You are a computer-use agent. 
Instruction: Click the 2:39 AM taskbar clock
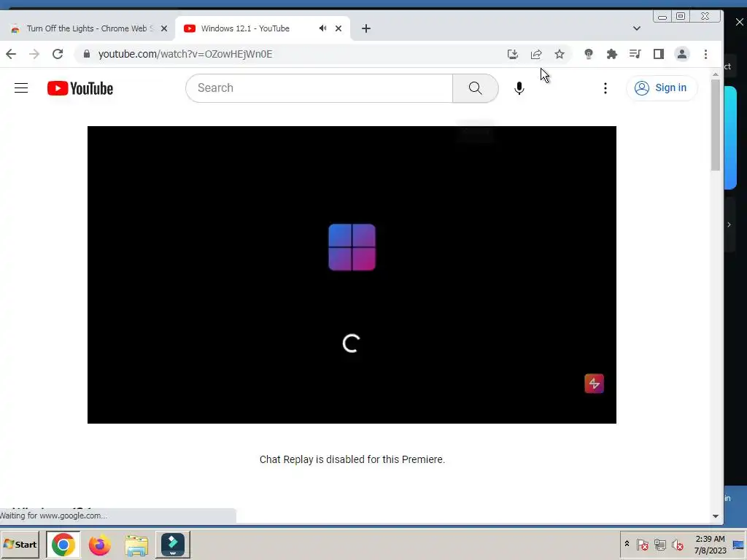point(710,544)
